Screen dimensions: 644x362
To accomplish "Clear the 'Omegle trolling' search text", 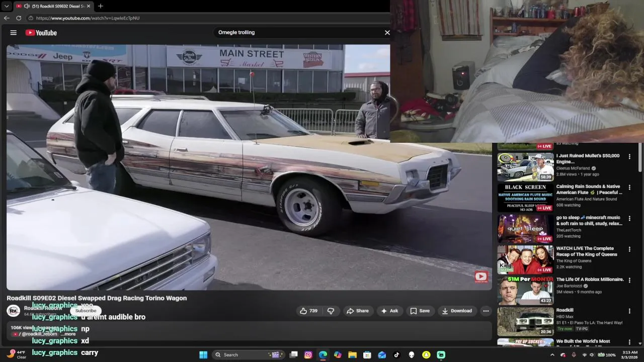I will pyautogui.click(x=387, y=32).
